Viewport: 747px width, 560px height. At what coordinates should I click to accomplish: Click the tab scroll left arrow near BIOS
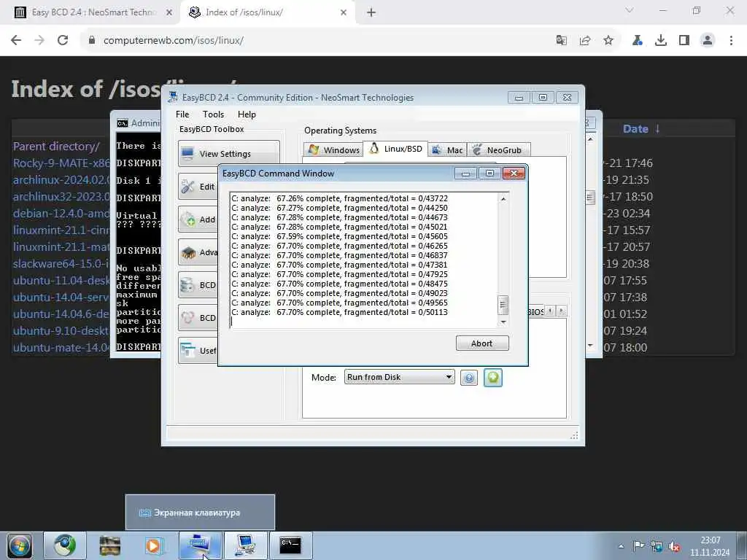(x=550, y=311)
